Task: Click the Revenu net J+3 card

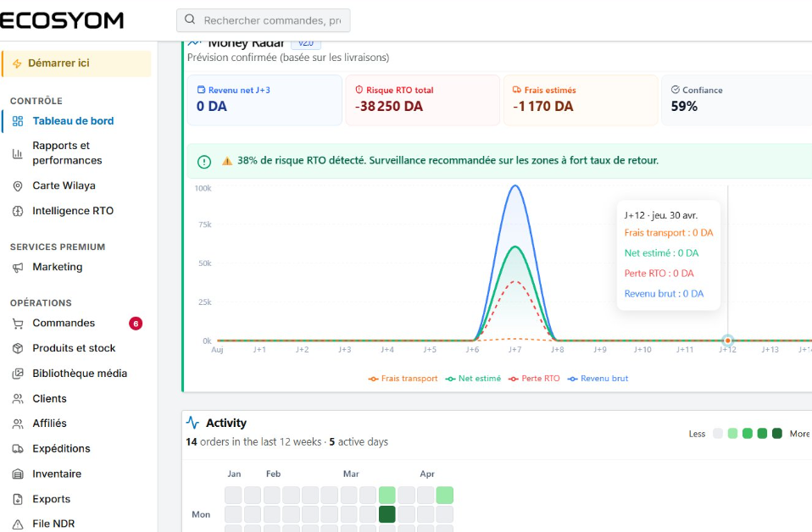Action: [264, 100]
